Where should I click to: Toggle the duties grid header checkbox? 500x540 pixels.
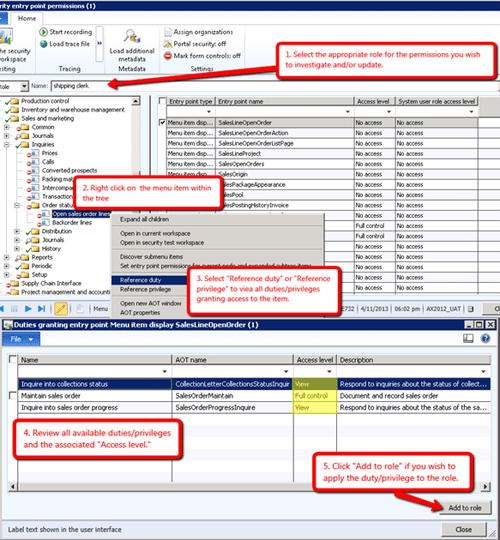click(x=13, y=360)
